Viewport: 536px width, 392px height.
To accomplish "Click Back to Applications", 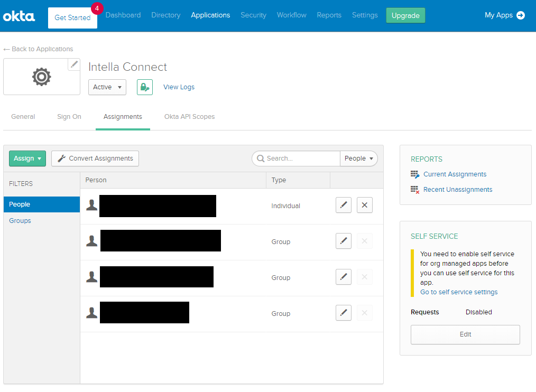I will [x=38, y=49].
